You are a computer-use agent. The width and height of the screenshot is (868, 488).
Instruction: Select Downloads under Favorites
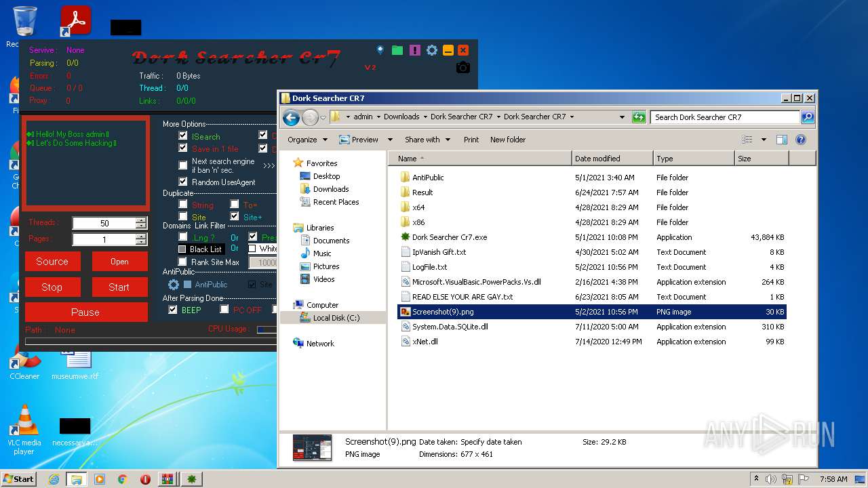330,189
